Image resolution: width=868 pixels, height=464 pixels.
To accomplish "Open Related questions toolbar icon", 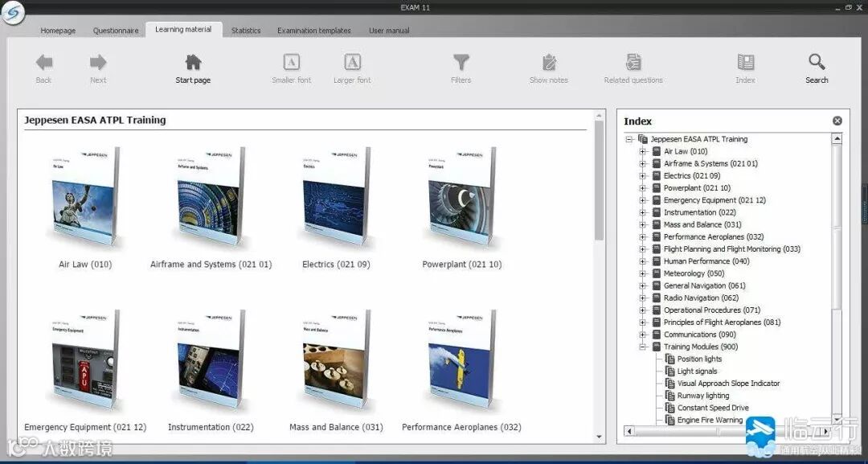I will coord(633,63).
